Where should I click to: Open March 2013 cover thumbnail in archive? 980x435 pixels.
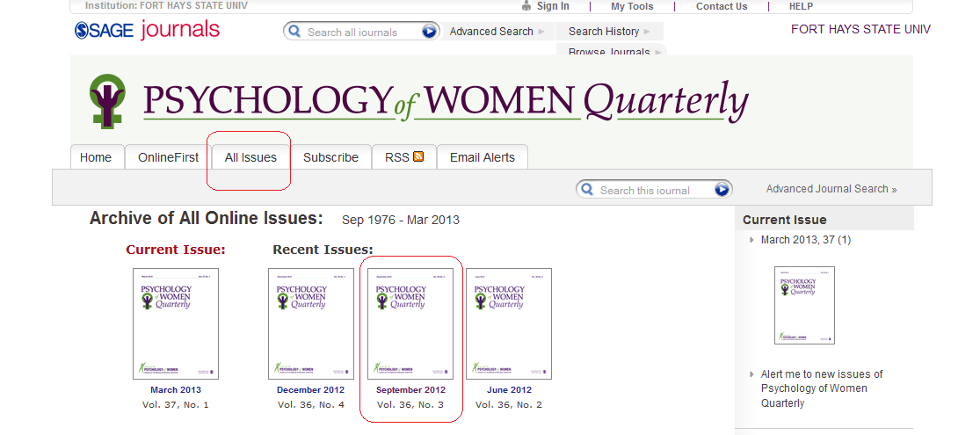pos(176,323)
